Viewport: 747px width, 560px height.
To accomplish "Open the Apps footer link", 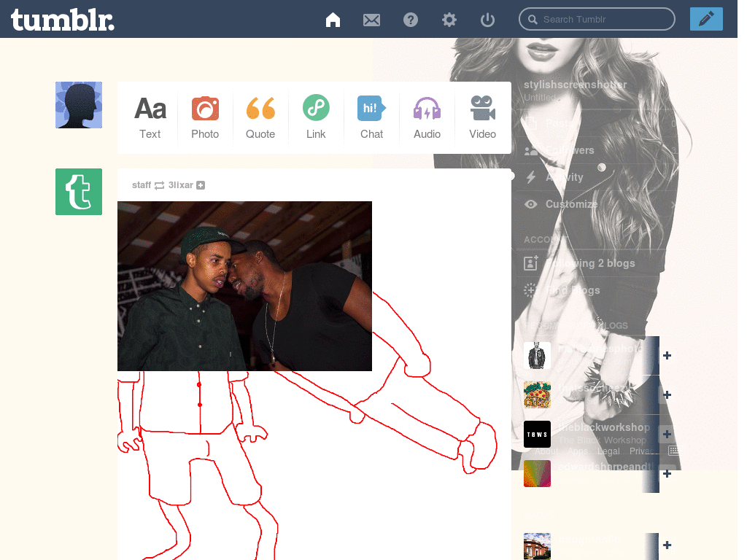I will pyautogui.click(x=578, y=451).
